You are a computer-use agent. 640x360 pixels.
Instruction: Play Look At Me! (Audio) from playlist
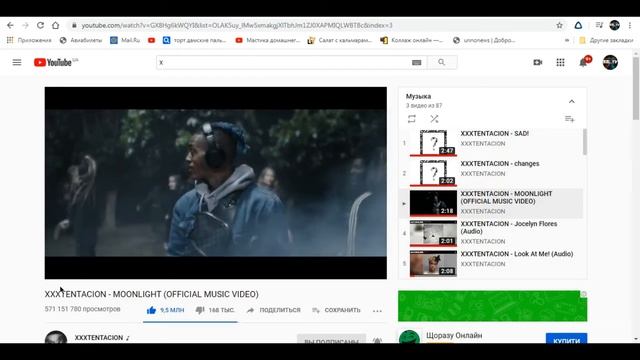491,263
